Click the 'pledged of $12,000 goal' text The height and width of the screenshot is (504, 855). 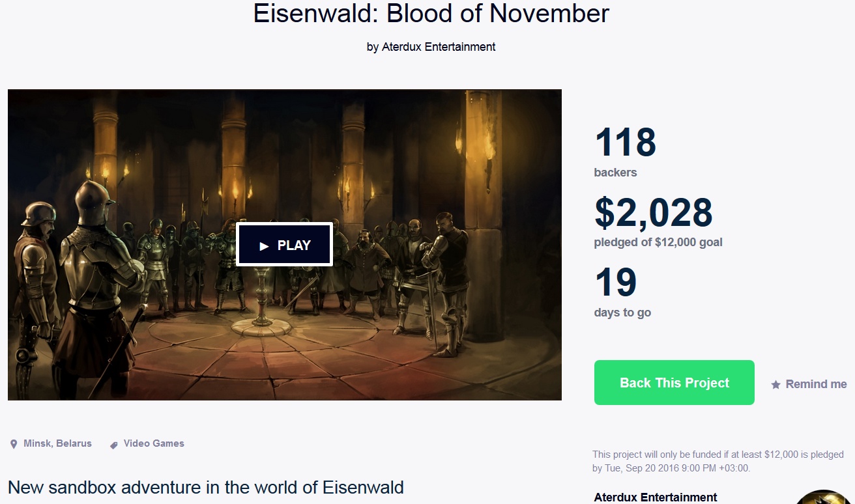click(x=658, y=242)
